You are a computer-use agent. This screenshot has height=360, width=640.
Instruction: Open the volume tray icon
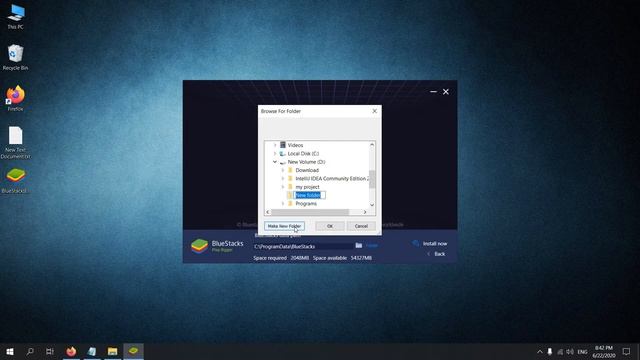click(x=570, y=352)
